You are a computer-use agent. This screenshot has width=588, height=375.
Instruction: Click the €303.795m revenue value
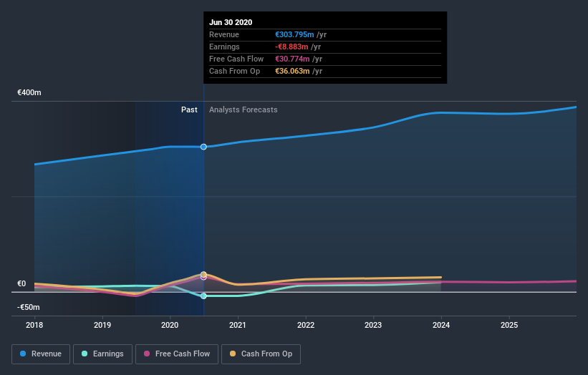coord(294,34)
